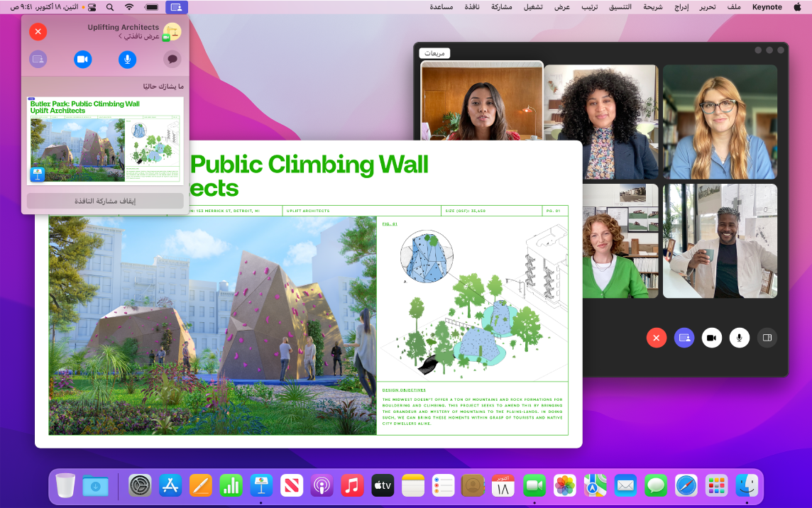Screen dimensions: 812x508
Task: Open the sidebar view icon in the FaceTime window
Action: [767, 338]
